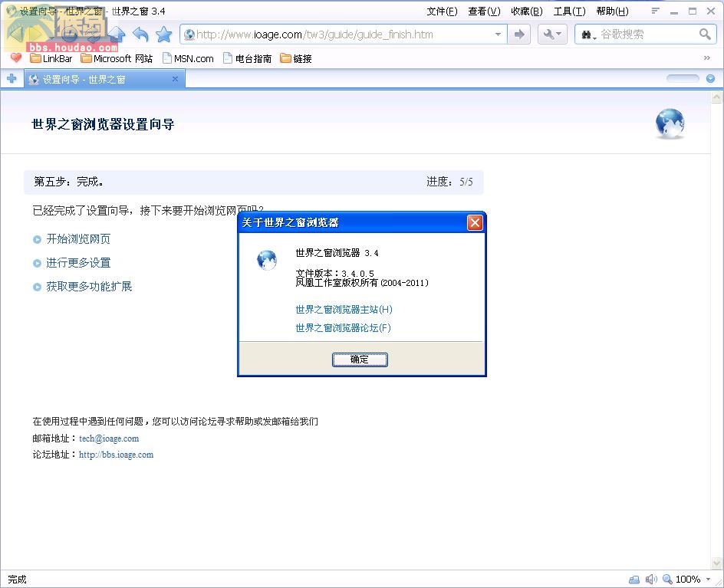Open the 工具(T) menu
The height and width of the screenshot is (588, 724).
[569, 11]
